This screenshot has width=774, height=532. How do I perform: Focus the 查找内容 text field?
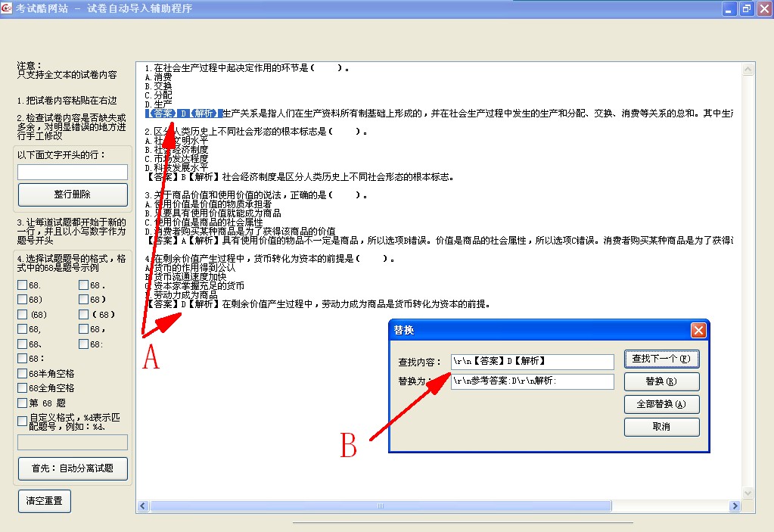tap(532, 362)
